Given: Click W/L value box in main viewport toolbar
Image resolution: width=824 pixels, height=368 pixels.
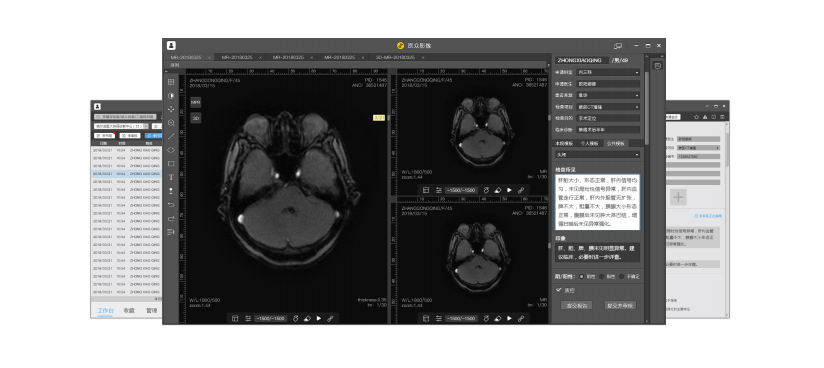Looking at the screenshot, I should (x=271, y=319).
